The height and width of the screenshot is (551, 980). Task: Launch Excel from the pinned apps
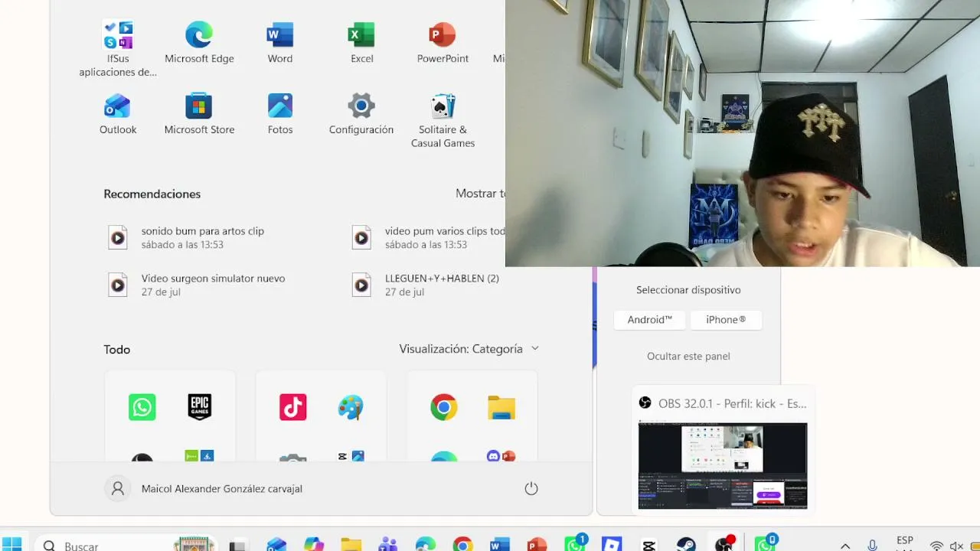pyautogui.click(x=361, y=43)
